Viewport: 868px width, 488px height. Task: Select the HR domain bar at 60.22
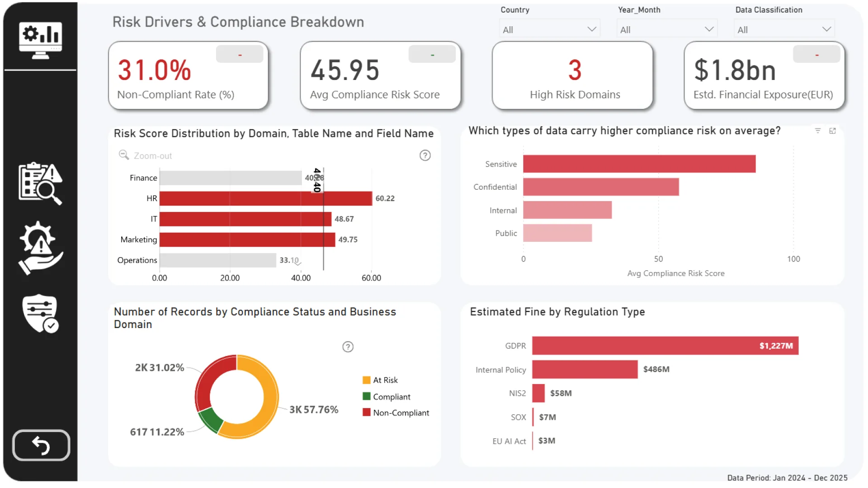(265, 198)
